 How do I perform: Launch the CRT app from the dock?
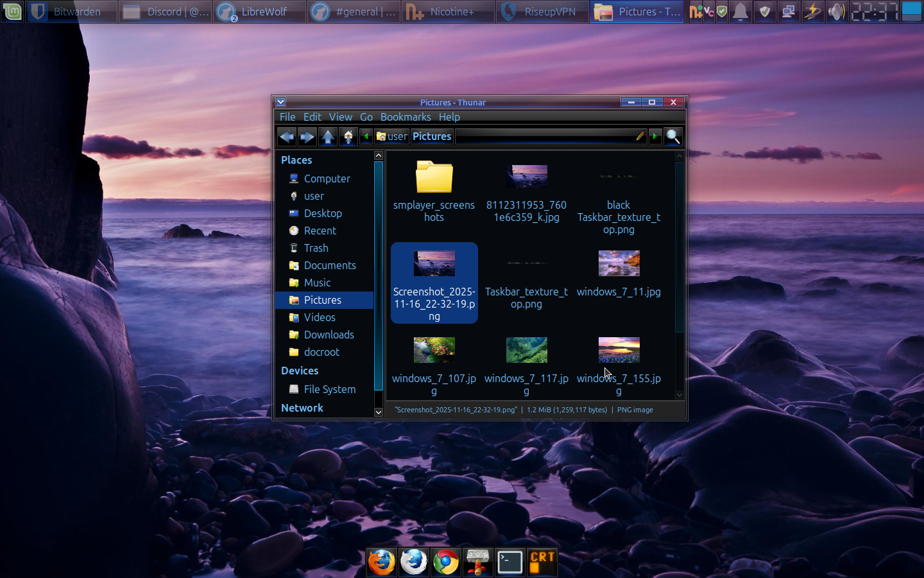(x=542, y=562)
